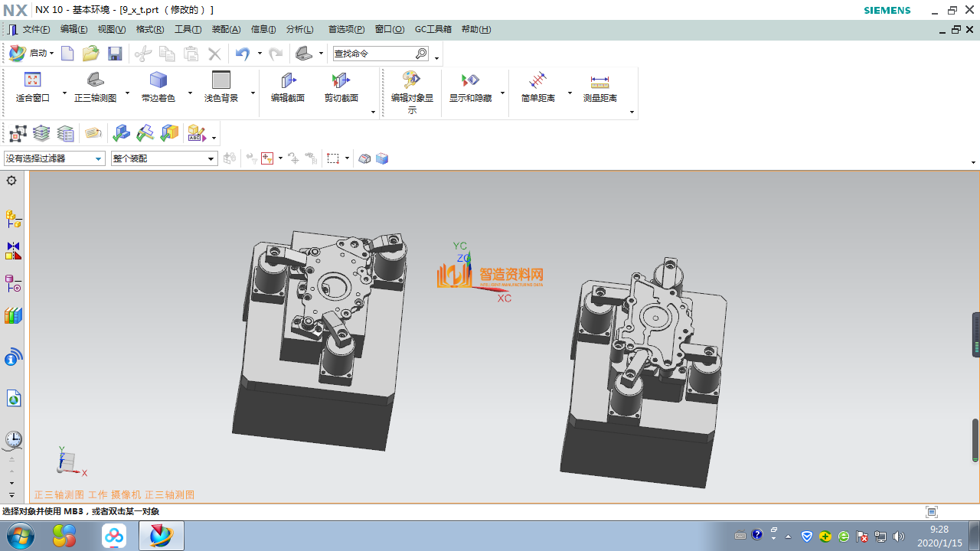Activate the 编辑截面 section editing tool
This screenshot has height=551, width=980.
click(288, 86)
